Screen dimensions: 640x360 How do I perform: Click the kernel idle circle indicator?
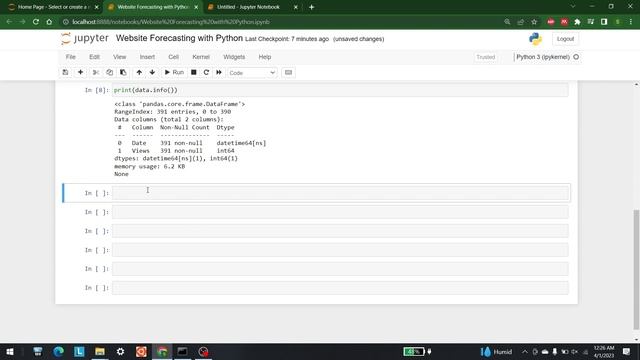click(x=576, y=57)
